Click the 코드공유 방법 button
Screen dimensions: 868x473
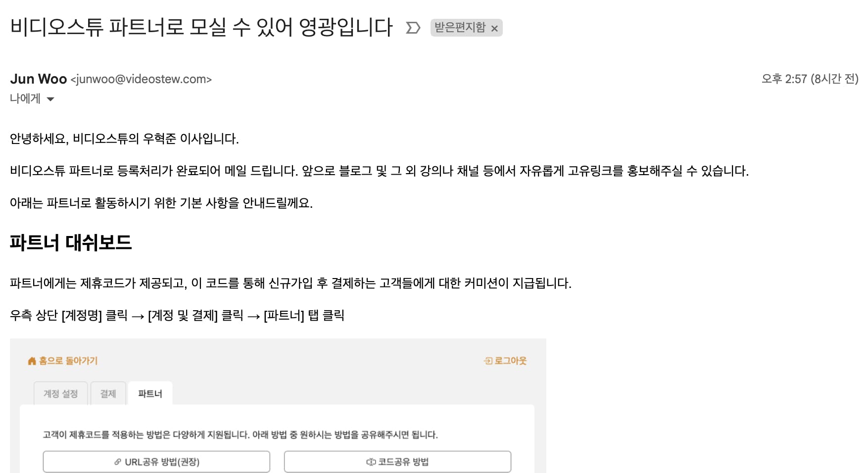[397, 462]
